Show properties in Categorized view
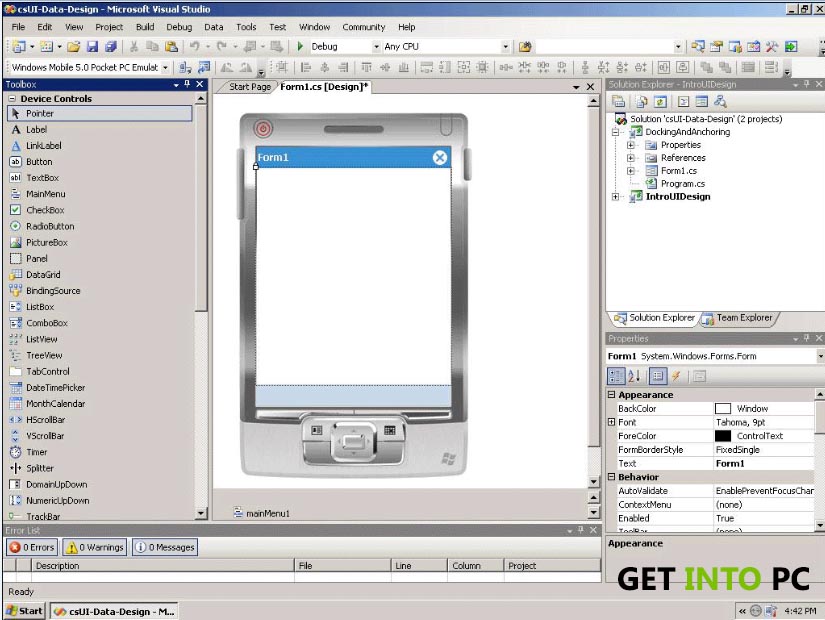The height and width of the screenshot is (620, 825). click(616, 376)
